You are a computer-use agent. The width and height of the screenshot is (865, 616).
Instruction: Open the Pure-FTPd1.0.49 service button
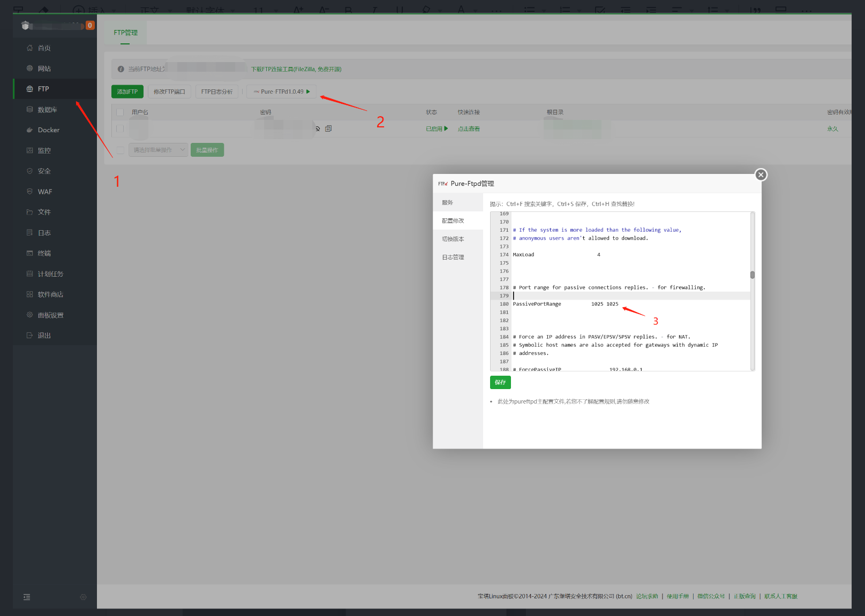coord(282,92)
